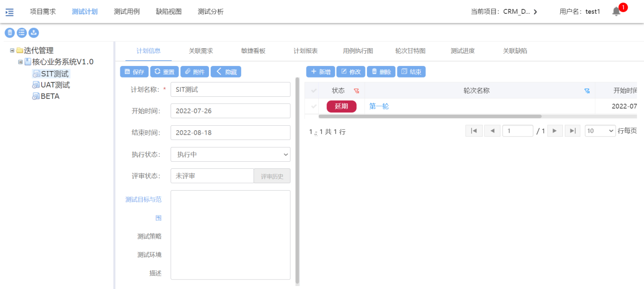Screen dimensions: 644x289
Task: Click the round upload export icon
Action: 33,32
